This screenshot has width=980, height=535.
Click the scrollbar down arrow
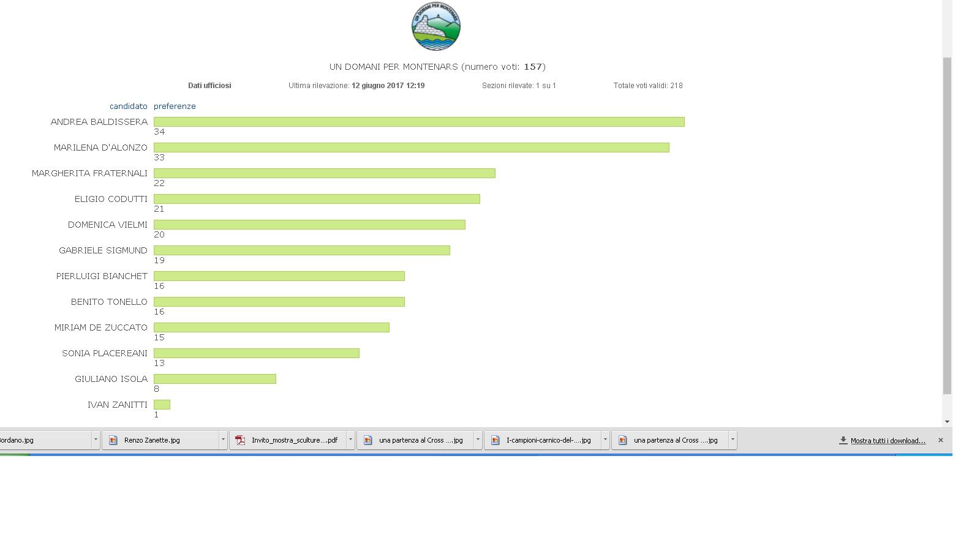[x=947, y=421]
